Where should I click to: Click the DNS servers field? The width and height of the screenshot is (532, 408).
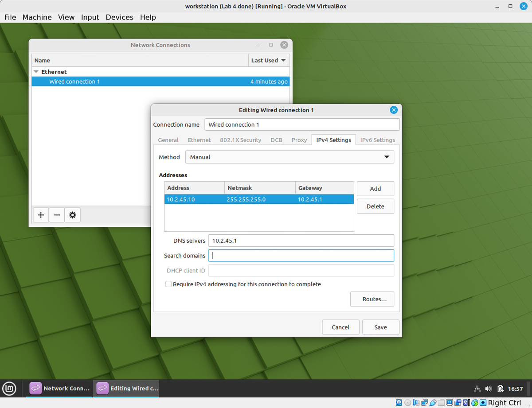[x=301, y=241]
